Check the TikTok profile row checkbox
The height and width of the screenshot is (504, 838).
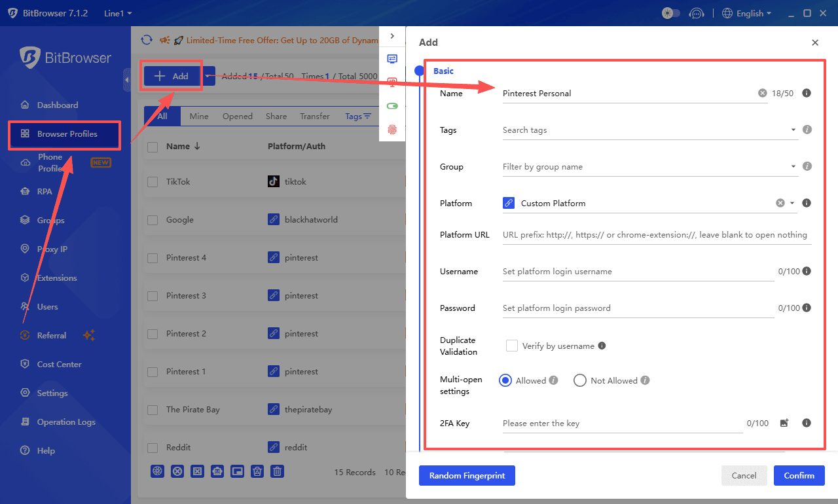click(x=153, y=181)
